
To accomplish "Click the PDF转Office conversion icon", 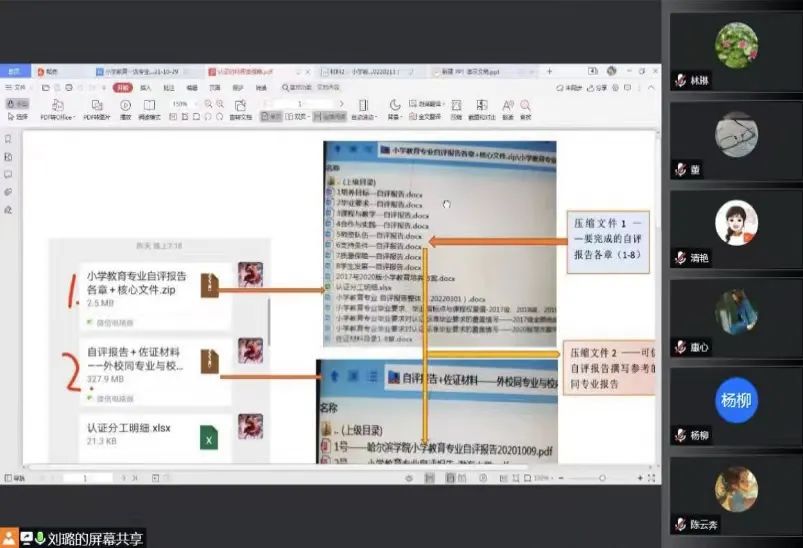I will (58, 106).
